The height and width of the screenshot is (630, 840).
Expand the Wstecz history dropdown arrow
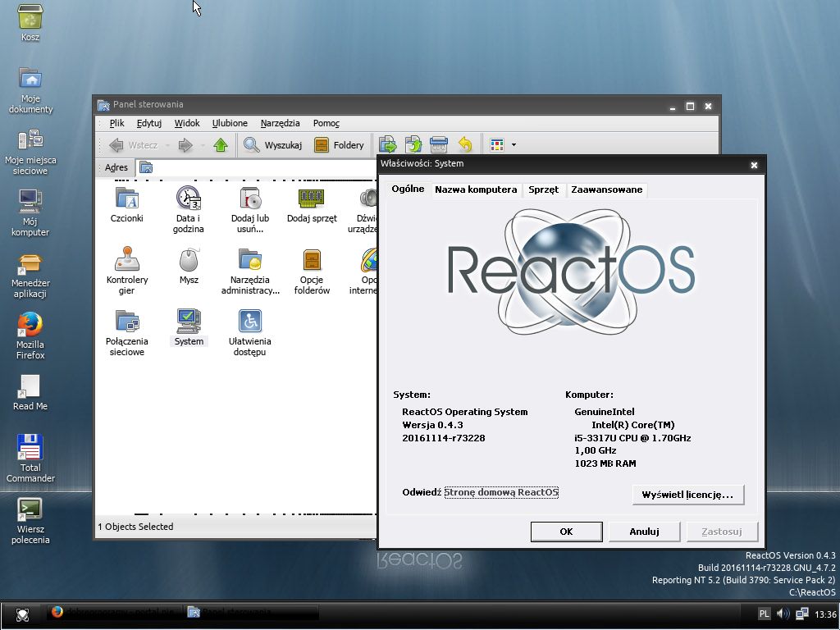(167, 145)
